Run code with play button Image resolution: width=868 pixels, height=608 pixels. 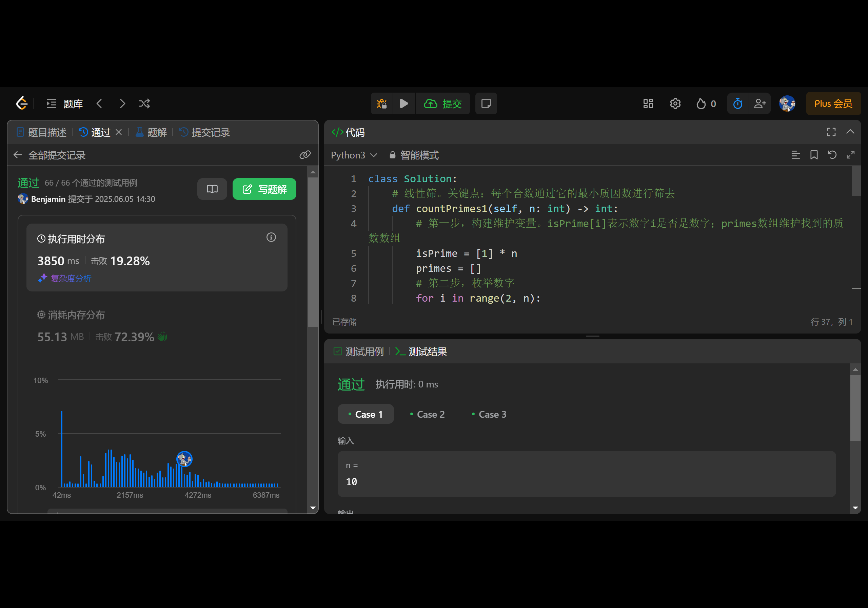coord(404,103)
